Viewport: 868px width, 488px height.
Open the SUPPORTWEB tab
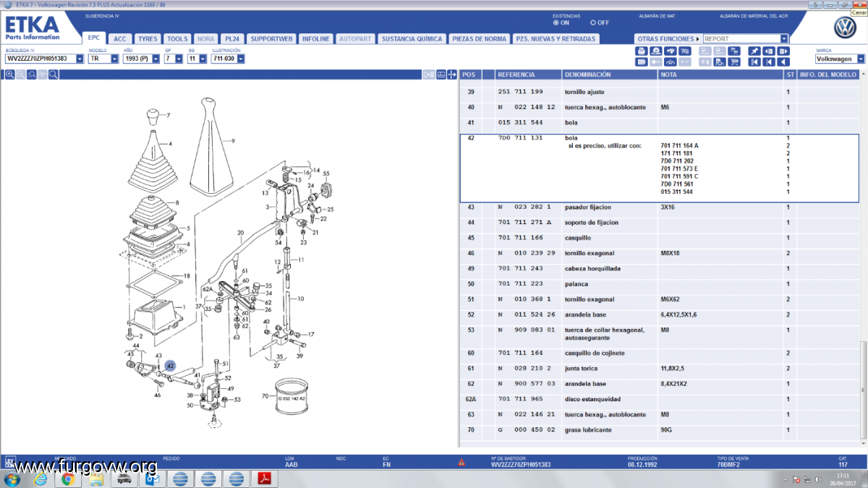(271, 38)
